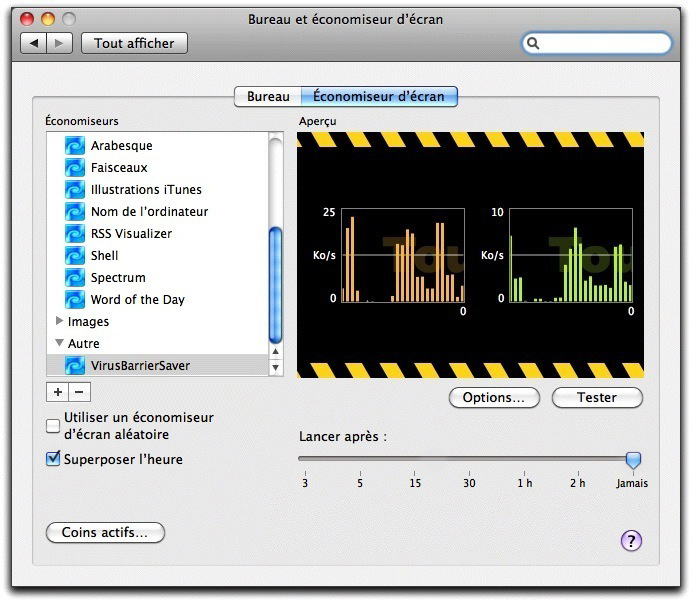This screenshot has width=692, height=602.
Task: Open help with the question mark button
Action: tap(631, 541)
